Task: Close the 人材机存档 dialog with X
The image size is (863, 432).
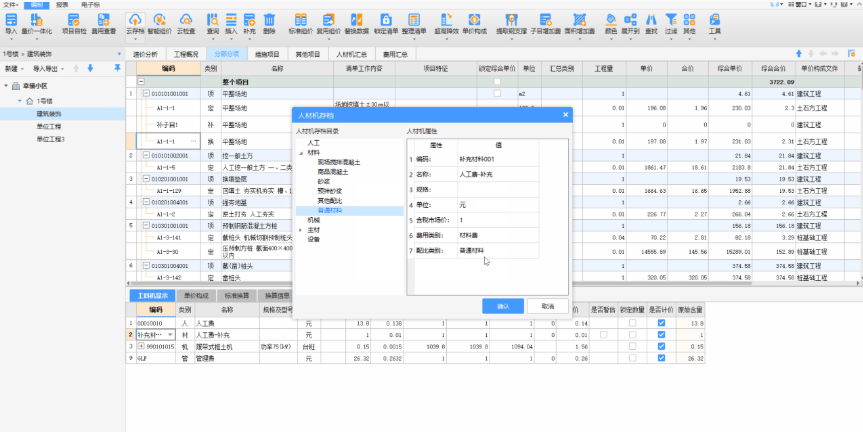Action: 563,117
